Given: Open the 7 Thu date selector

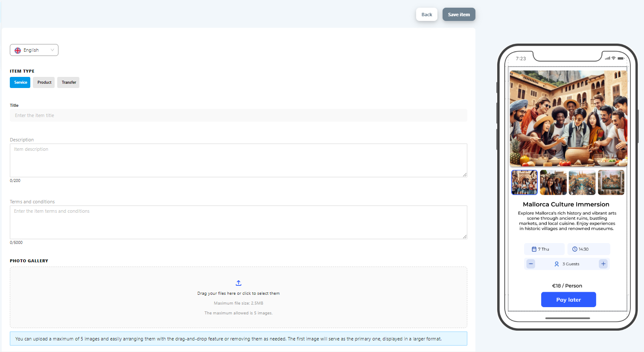Looking at the screenshot, I should click(544, 249).
